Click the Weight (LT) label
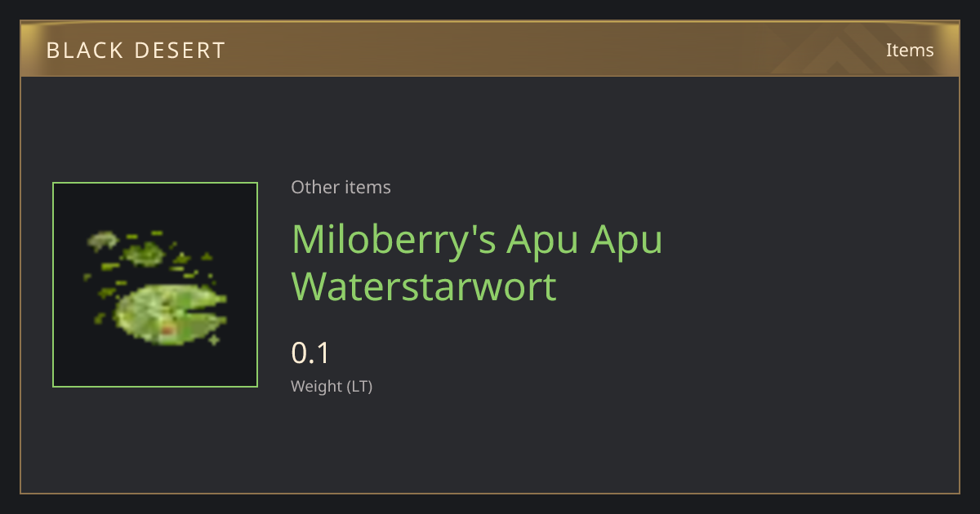 point(332,387)
